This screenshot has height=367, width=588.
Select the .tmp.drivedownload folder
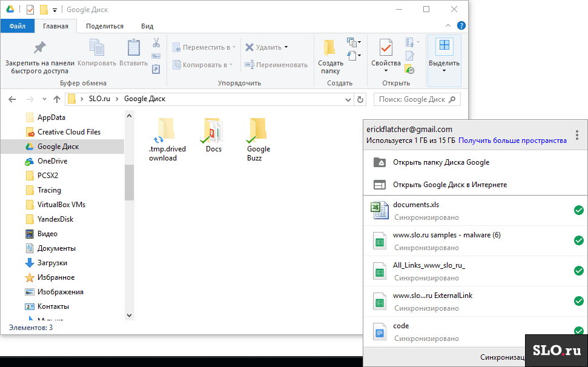(x=167, y=139)
